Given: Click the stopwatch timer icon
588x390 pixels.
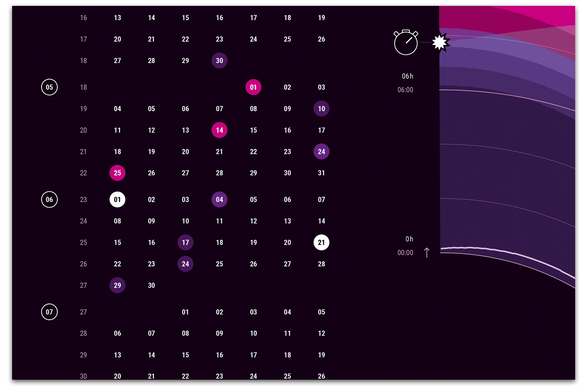Looking at the screenshot, I should click(406, 43).
